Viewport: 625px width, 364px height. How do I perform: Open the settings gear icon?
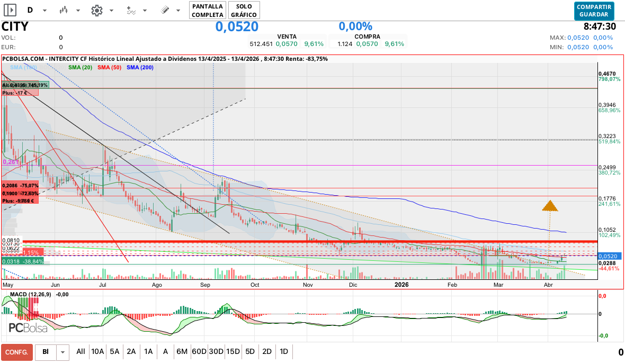96,10
